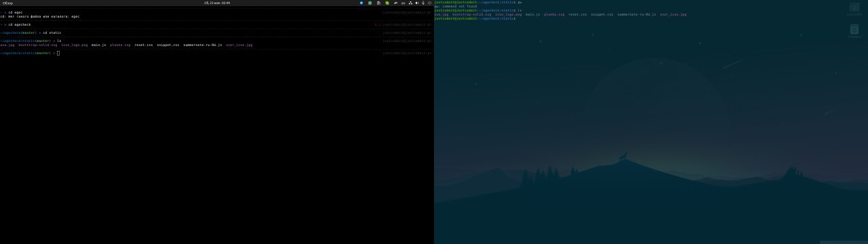Select bootstrap-solid.svg in the right terminal

pyautogui.click(x=472, y=14)
